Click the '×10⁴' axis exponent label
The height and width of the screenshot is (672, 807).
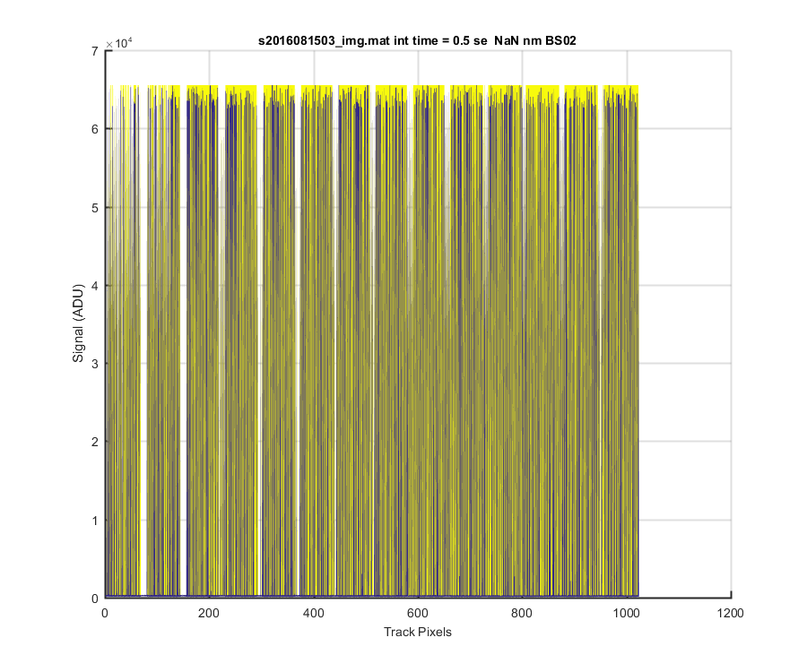point(119,44)
